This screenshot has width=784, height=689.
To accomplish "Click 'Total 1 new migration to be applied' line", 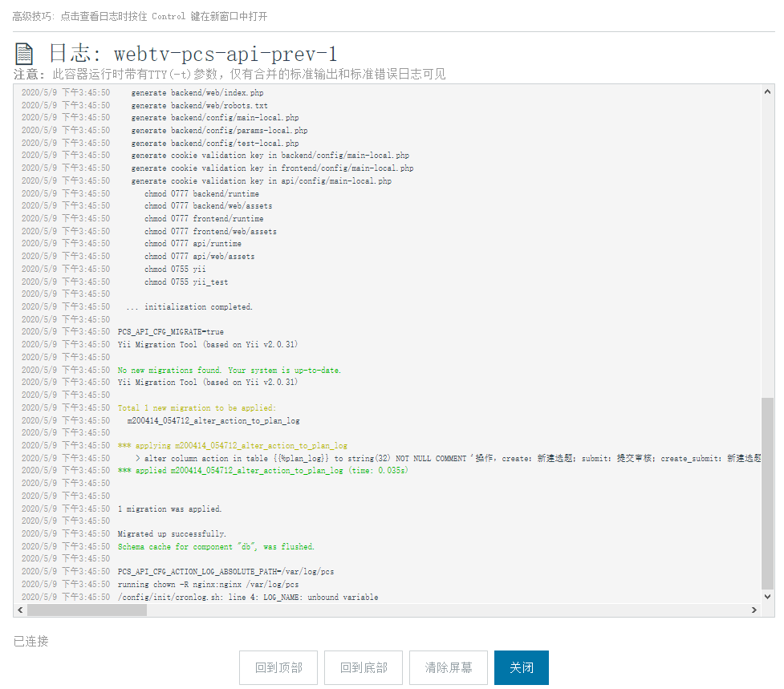I will click(x=197, y=407).
